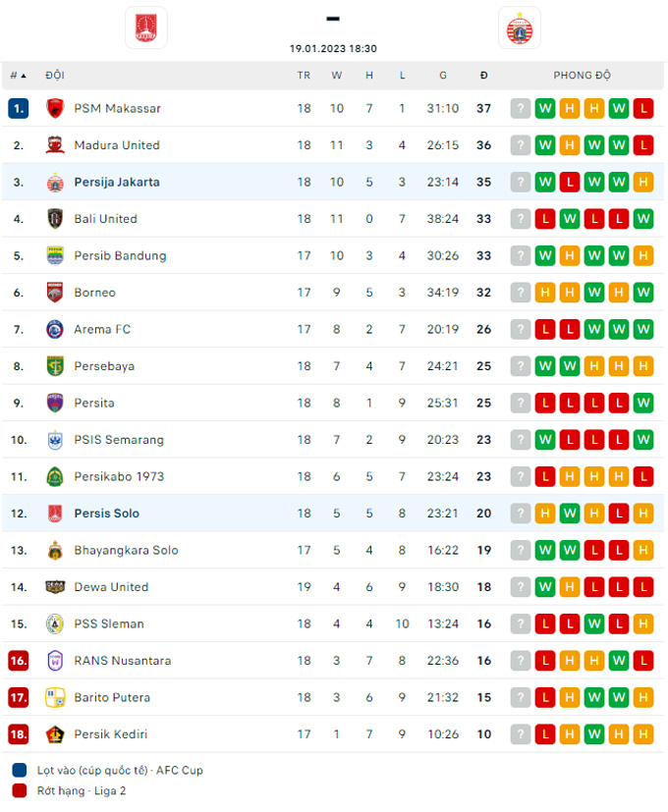
Task: Click the PSM Makassar club crest
Action: coord(55,109)
